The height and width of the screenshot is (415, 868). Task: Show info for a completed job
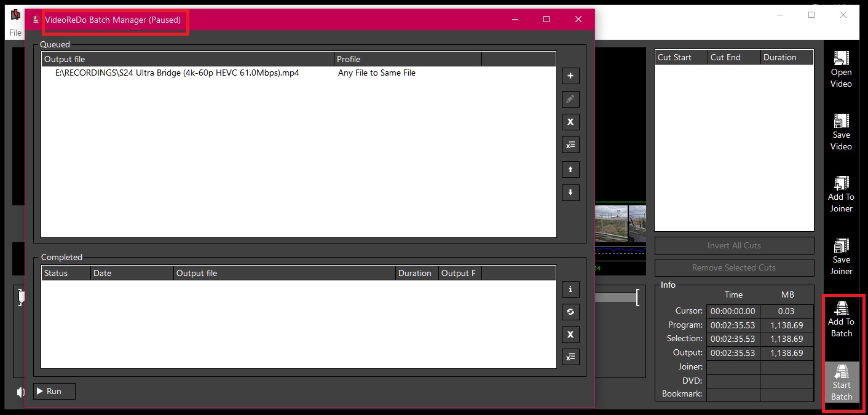click(570, 289)
